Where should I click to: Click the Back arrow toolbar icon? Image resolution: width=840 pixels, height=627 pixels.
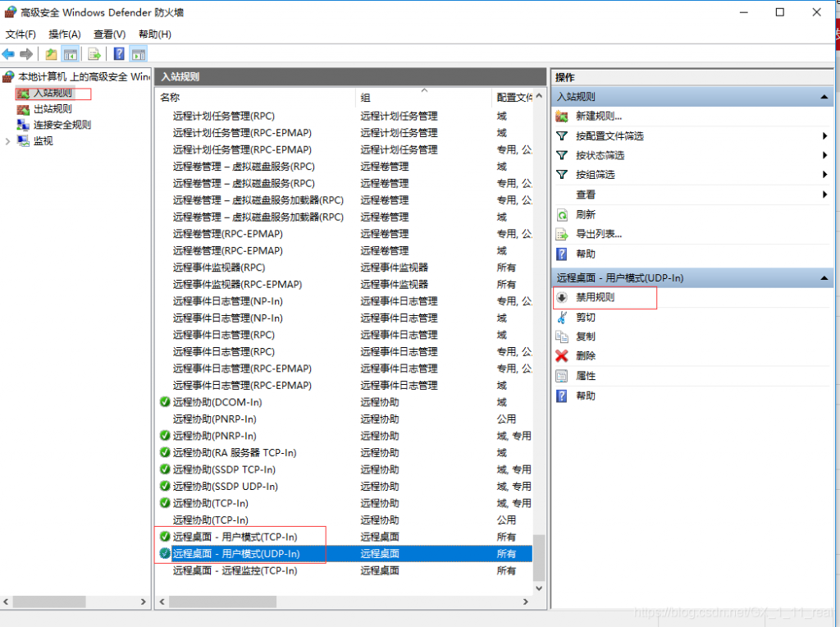pyautogui.click(x=8, y=54)
